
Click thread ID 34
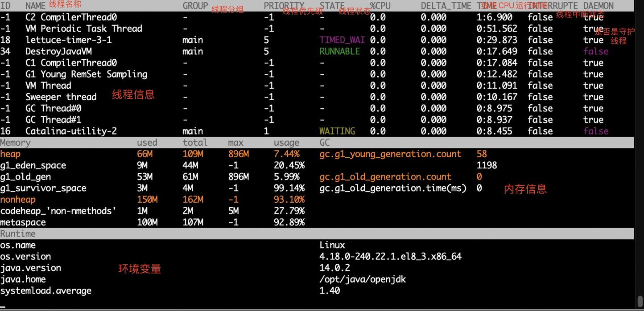pyautogui.click(x=5, y=52)
